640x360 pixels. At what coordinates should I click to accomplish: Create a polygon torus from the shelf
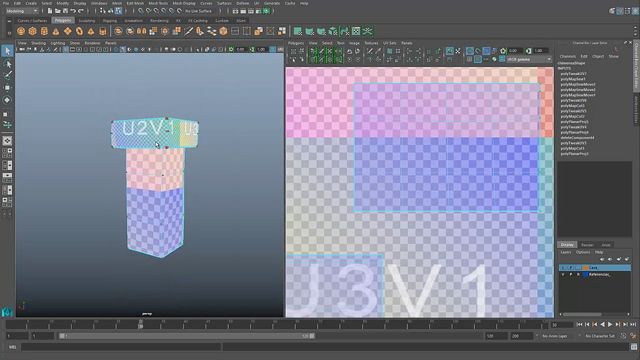pos(79,31)
